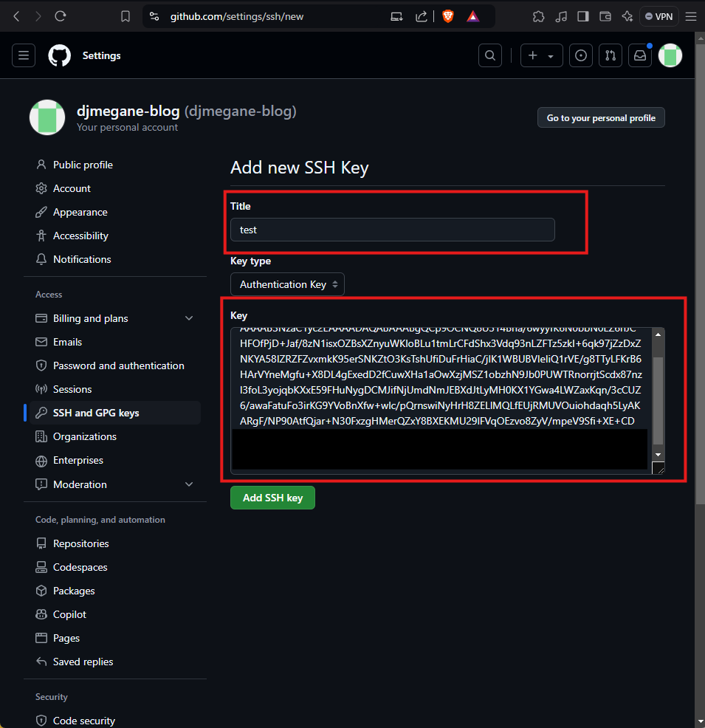Go to SSH and GPG keys settings
This screenshot has height=728, width=705.
pos(96,413)
